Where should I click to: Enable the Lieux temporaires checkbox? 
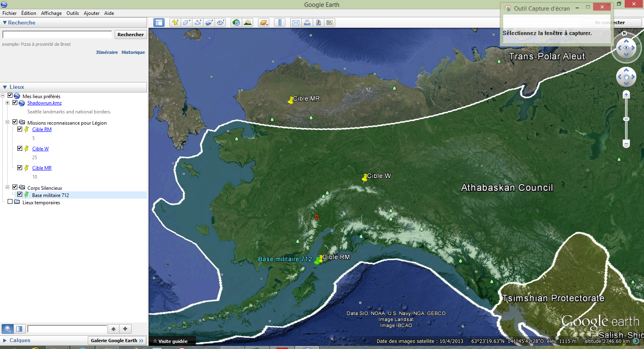coord(10,202)
